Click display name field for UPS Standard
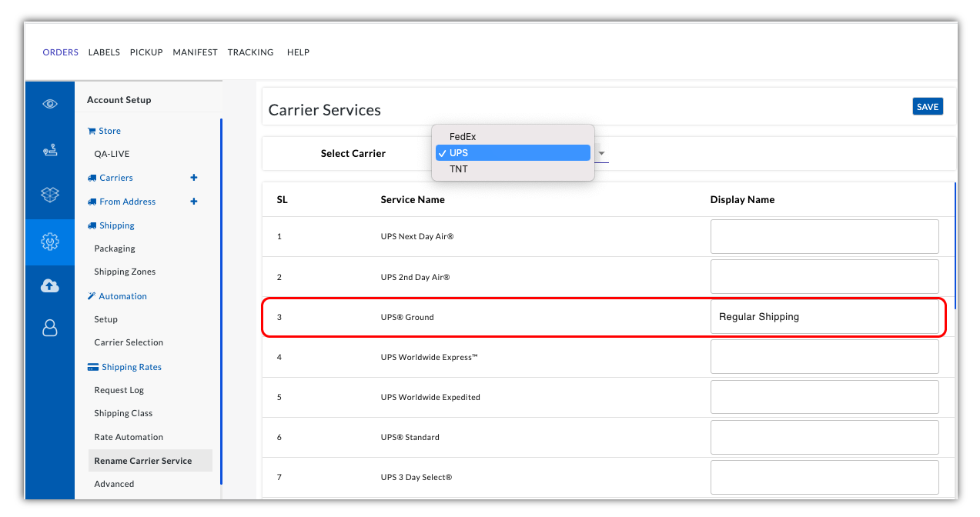Viewport: 980px width, 517px height. tap(824, 437)
